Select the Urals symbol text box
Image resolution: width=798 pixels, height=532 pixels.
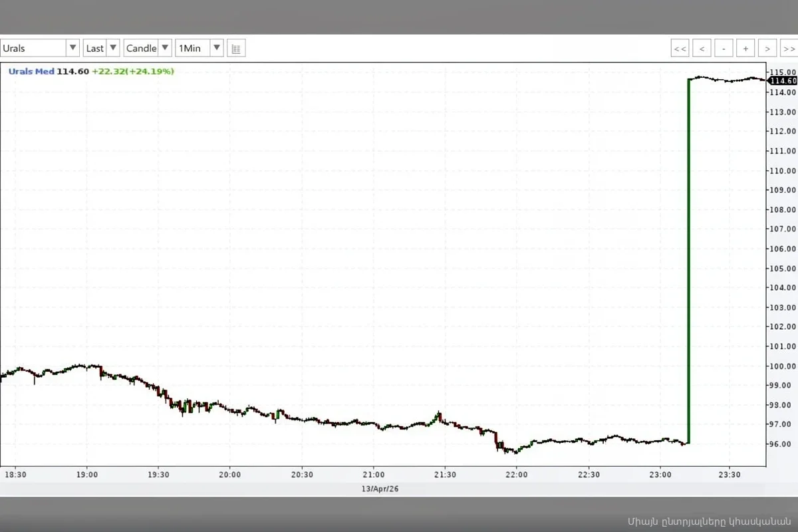33,47
